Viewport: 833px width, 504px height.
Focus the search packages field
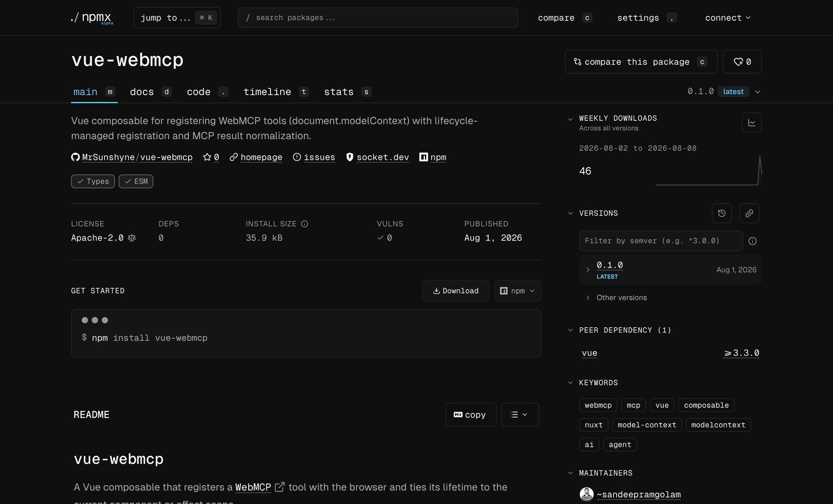click(x=378, y=17)
